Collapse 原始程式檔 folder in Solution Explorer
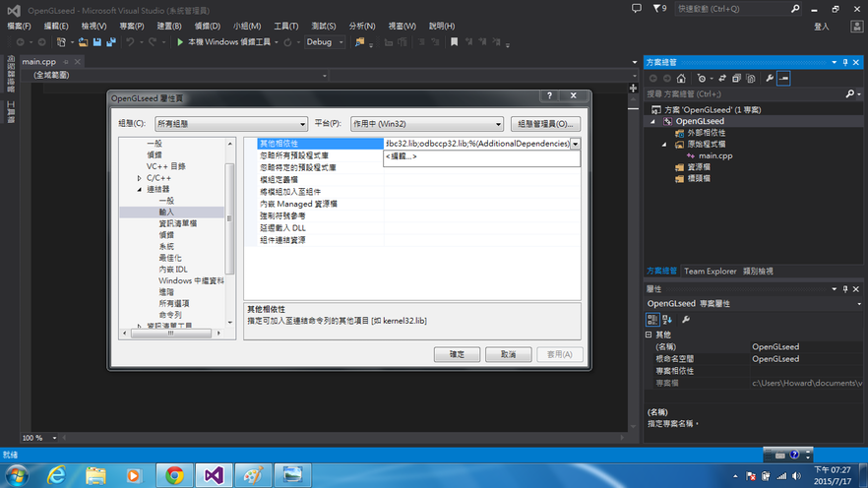Viewport: 868px width, 488px height. [665, 145]
